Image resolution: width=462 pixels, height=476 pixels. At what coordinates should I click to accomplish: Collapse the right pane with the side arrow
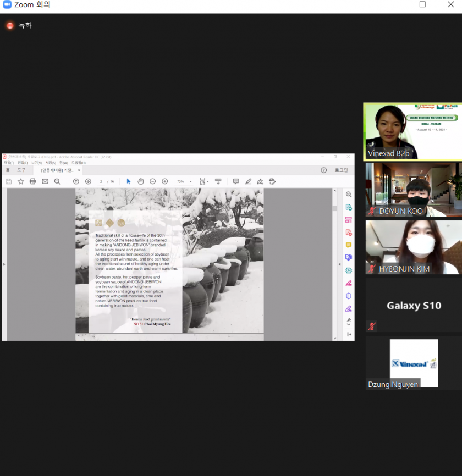click(339, 264)
